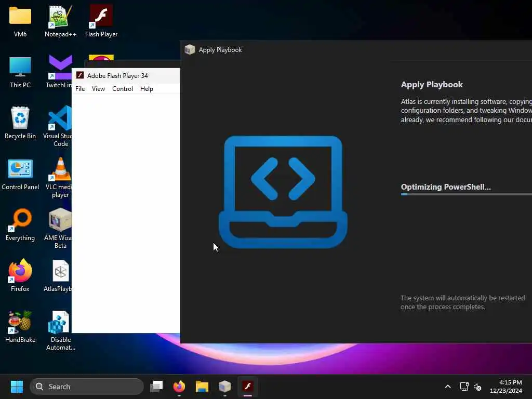Click the blue laptop code illustration
The image size is (532, 399).
(x=283, y=192)
